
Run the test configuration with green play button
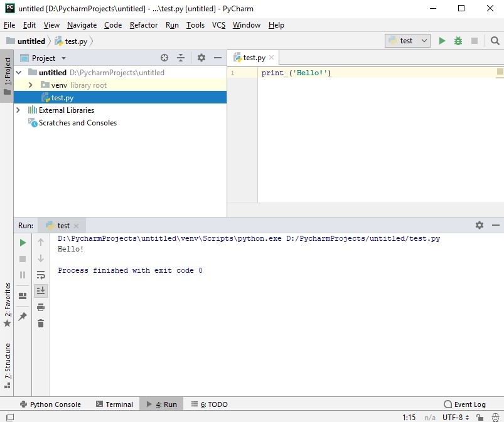tap(442, 41)
